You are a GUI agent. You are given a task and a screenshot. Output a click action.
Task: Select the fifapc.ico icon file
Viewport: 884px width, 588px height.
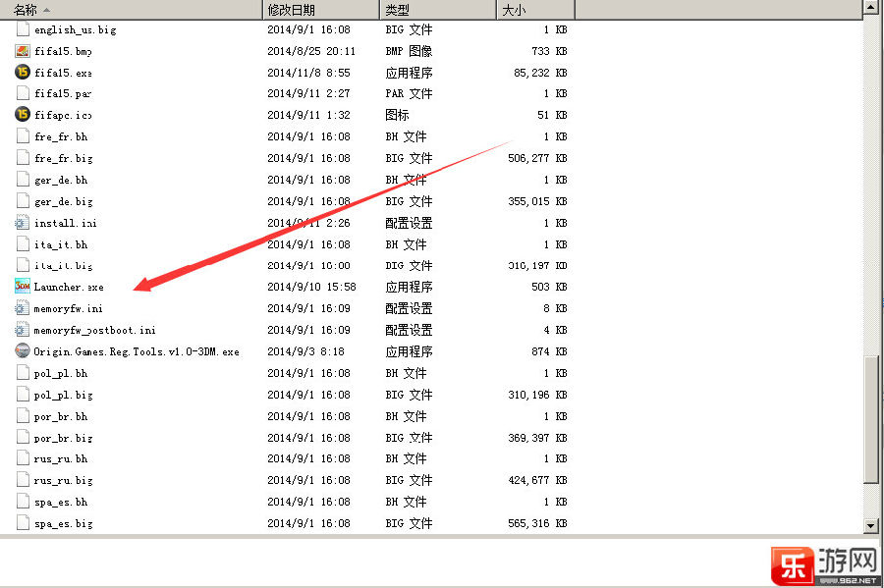[23, 115]
